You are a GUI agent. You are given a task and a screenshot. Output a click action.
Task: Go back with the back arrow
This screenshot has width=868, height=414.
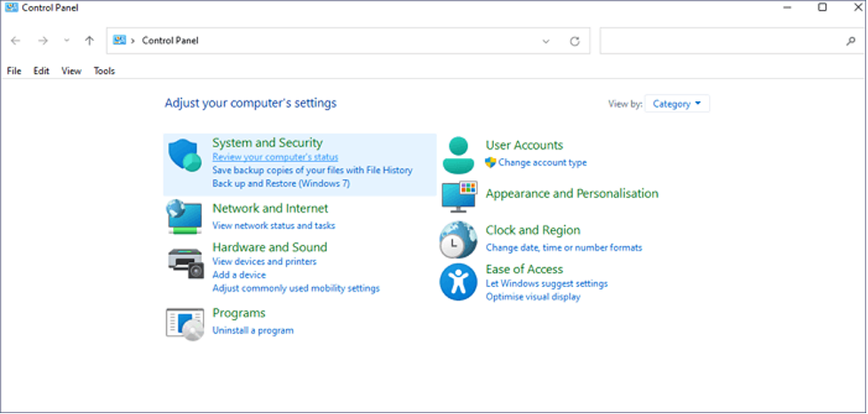[15, 40]
